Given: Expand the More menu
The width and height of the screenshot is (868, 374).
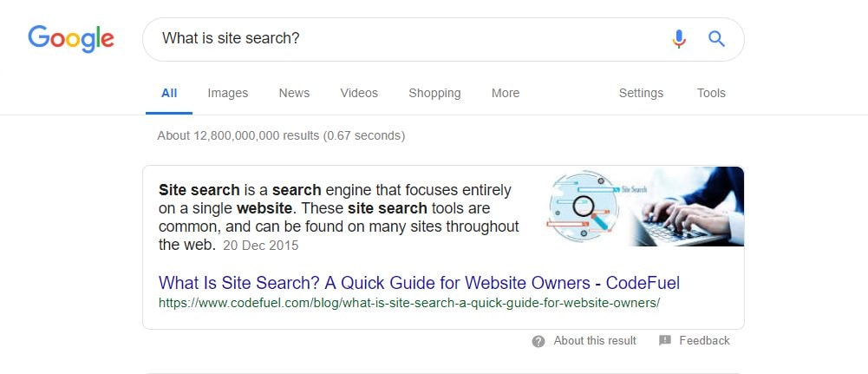Looking at the screenshot, I should 506,93.
